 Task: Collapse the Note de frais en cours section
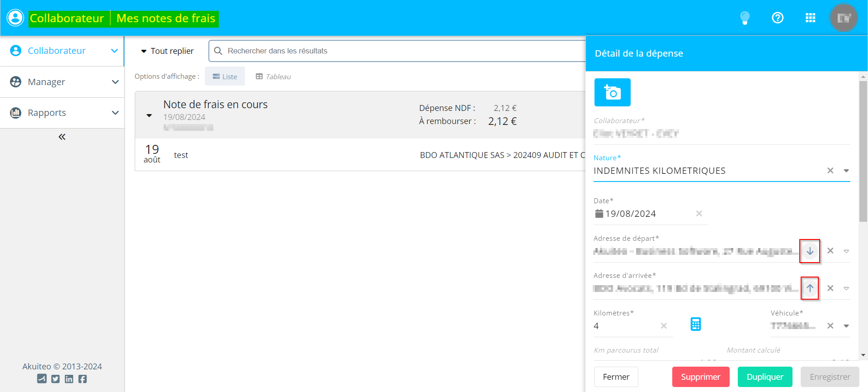tap(149, 115)
